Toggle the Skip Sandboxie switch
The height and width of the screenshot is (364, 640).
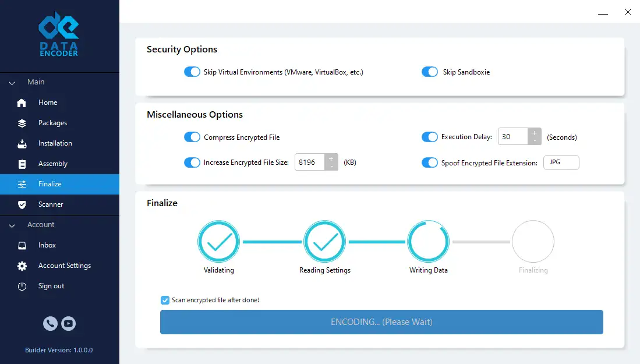tap(429, 72)
